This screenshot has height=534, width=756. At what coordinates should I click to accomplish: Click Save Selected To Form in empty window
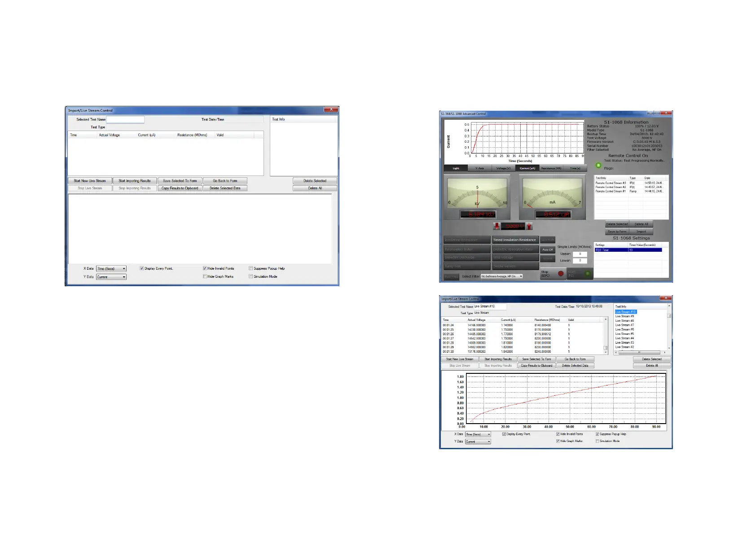(x=180, y=181)
